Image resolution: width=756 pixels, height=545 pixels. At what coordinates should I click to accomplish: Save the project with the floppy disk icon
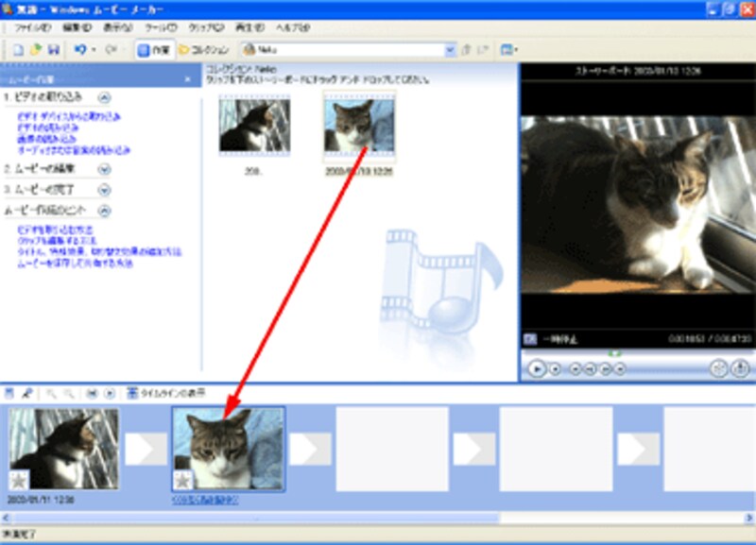[54, 50]
